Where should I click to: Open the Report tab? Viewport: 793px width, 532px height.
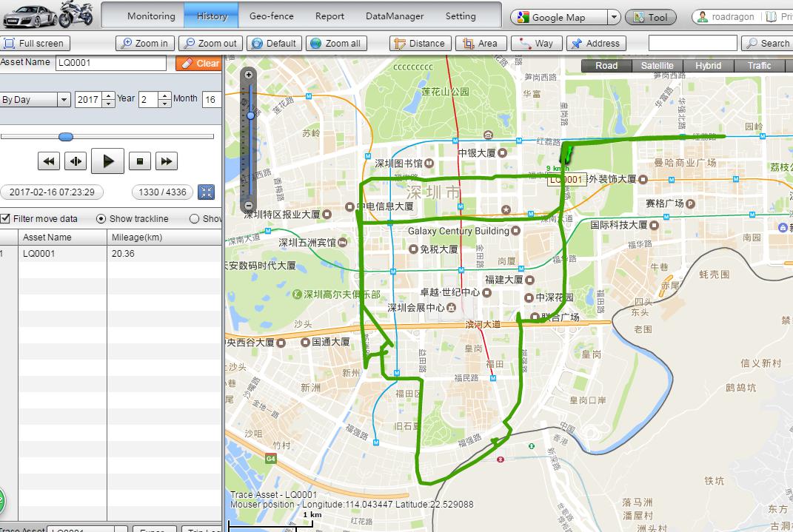(x=329, y=16)
